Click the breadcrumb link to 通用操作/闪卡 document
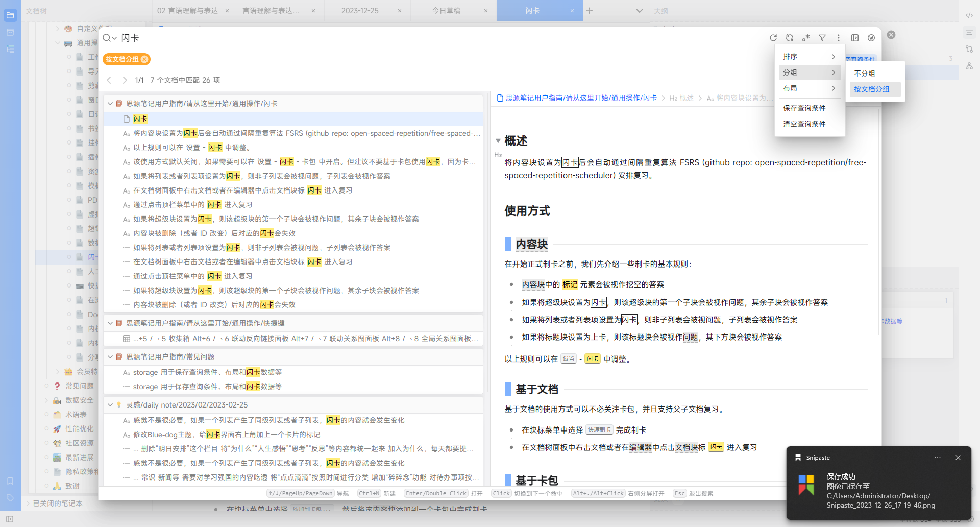Viewport: 980px width, 527px height. point(581,98)
